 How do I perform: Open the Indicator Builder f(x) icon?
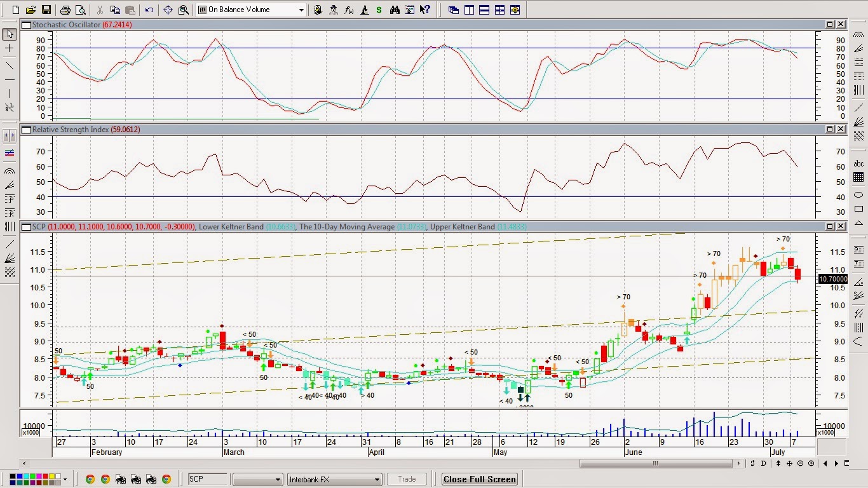click(x=349, y=10)
